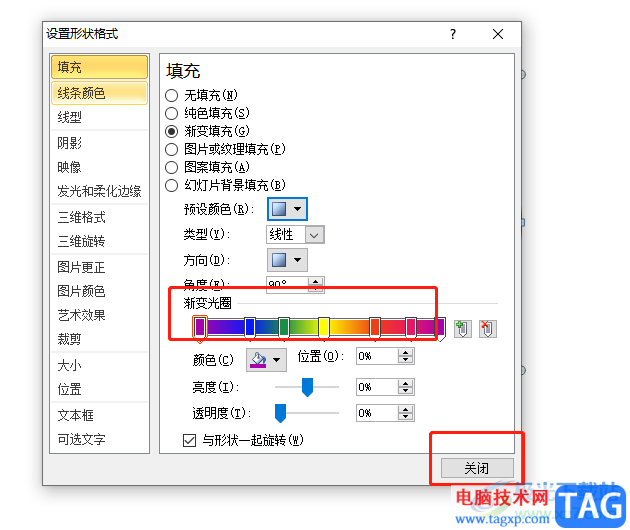
Task: Decrease 亮度 value with down arrow
Action: [x=406, y=391]
